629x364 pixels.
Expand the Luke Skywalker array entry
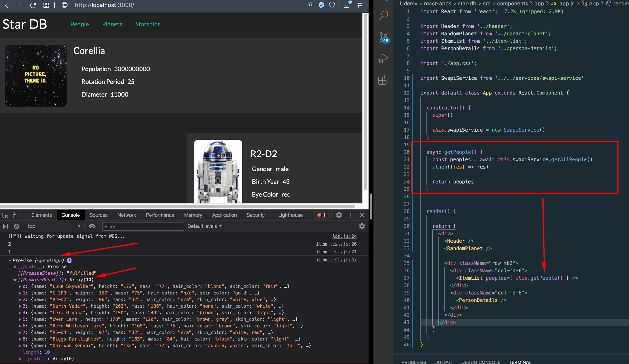click(20, 286)
